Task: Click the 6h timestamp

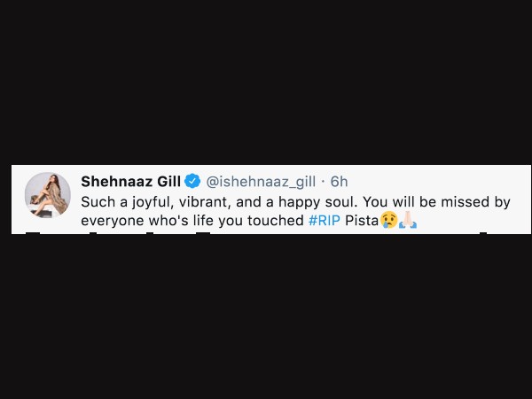Action: pyautogui.click(x=339, y=182)
